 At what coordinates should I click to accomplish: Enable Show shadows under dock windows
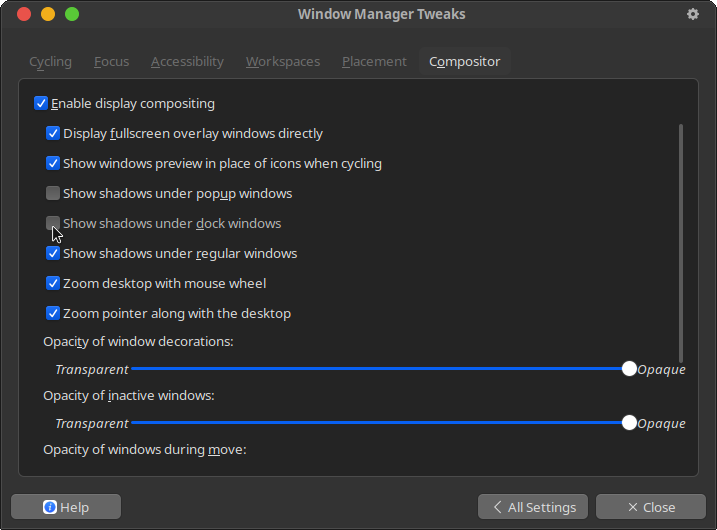tap(53, 223)
